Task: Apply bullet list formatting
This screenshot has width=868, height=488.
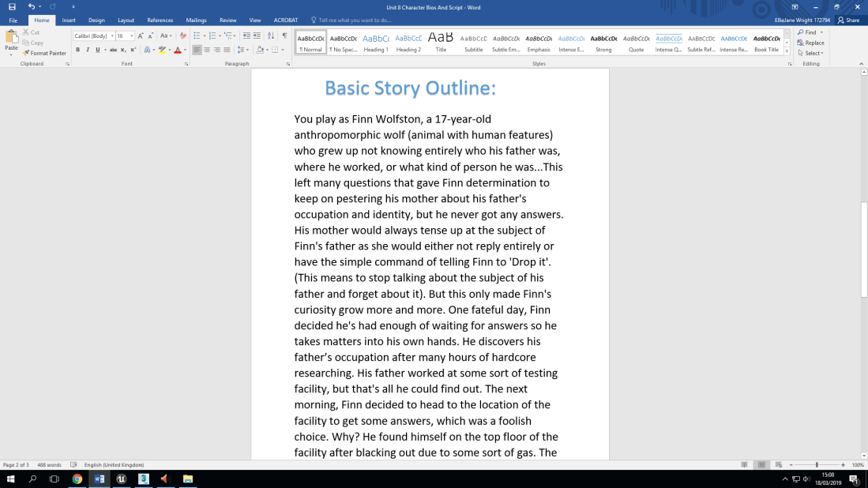Action: [197, 36]
